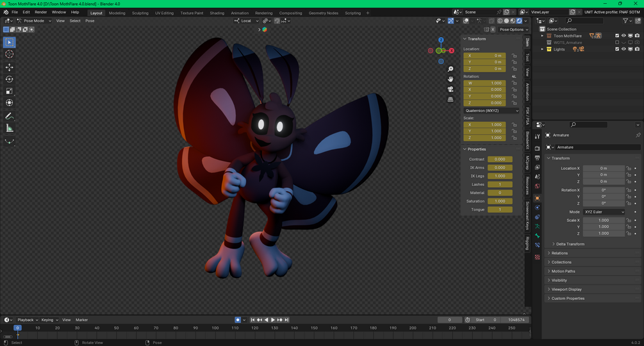644x346 pixels.
Task: Open Pose menu in viewport header
Action: coord(90,21)
